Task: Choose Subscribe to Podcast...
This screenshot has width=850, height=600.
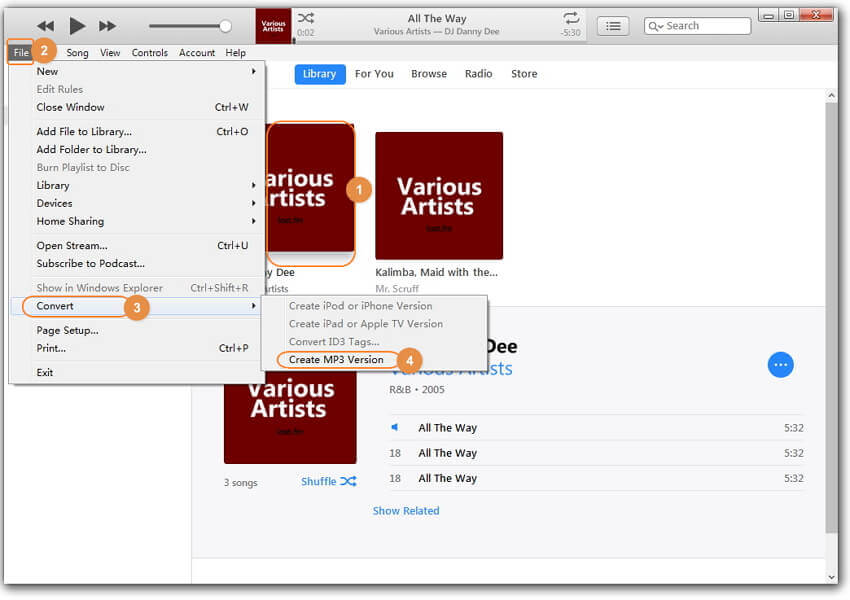Action: 137,263
